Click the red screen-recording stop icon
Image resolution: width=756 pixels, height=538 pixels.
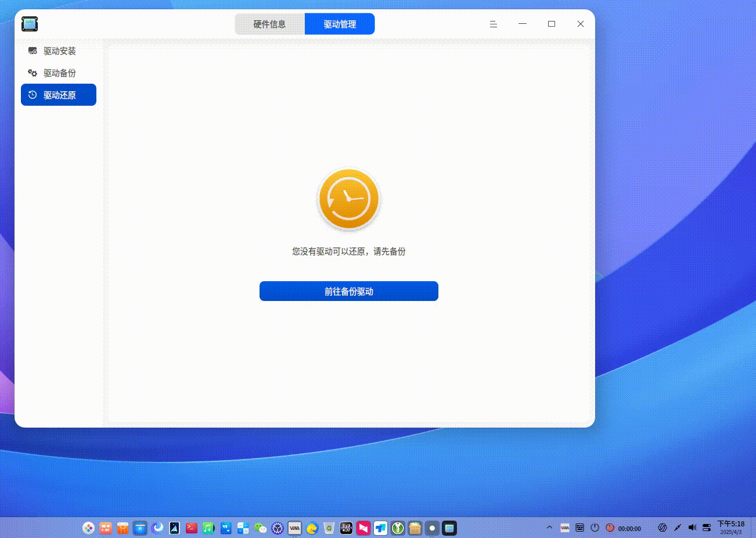pos(610,528)
